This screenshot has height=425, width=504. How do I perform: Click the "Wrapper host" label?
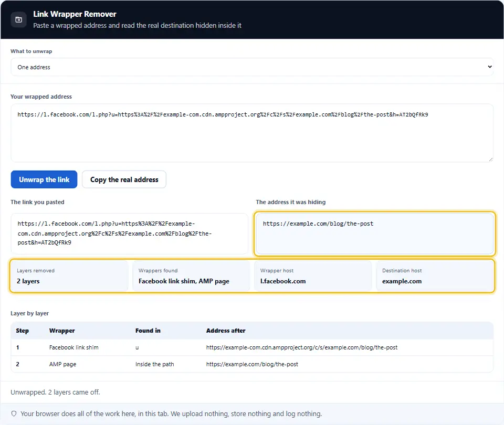277,271
